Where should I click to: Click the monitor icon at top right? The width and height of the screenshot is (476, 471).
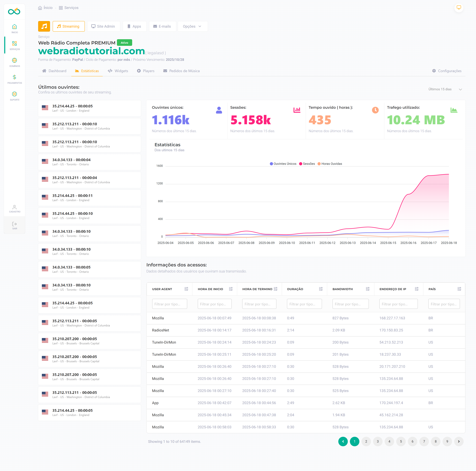458,8
